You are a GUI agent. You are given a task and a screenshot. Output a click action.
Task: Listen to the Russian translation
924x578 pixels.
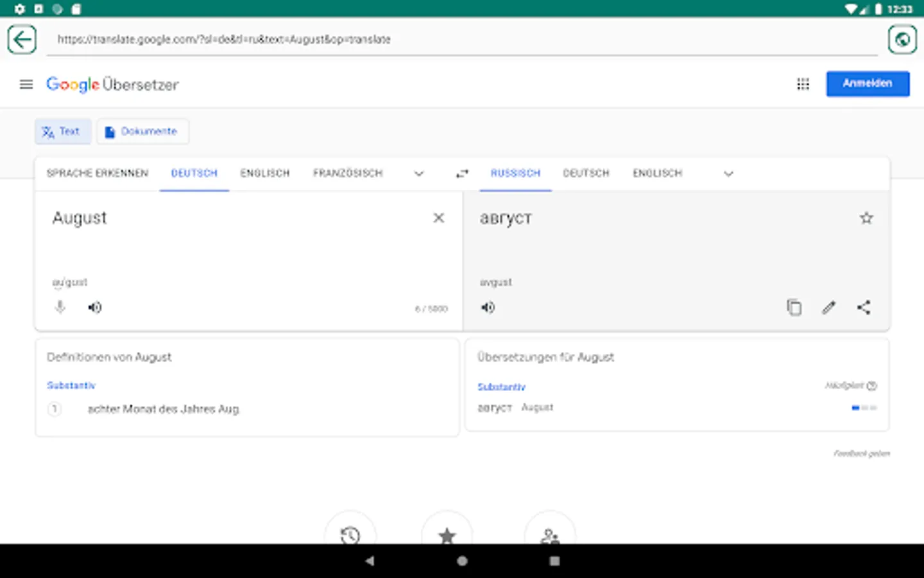pos(488,307)
